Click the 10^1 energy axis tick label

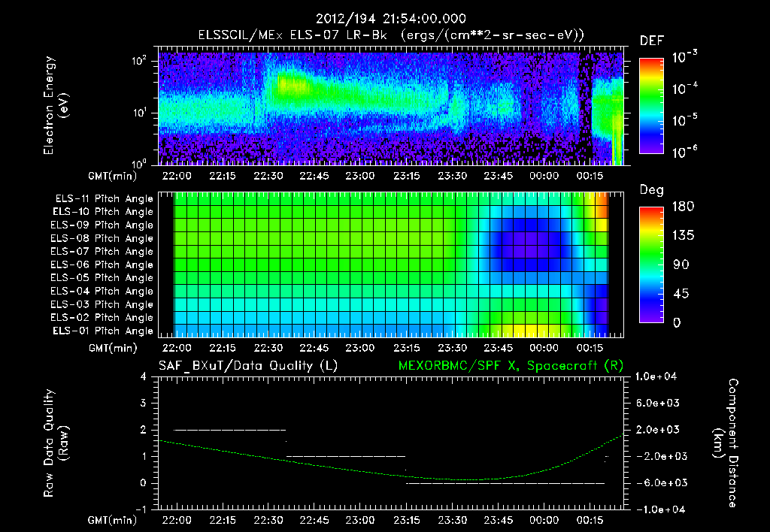point(140,113)
